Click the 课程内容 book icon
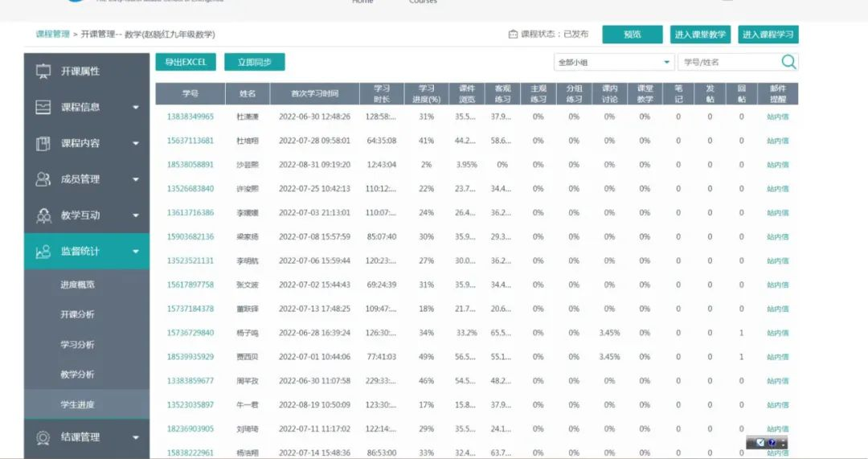 point(43,143)
